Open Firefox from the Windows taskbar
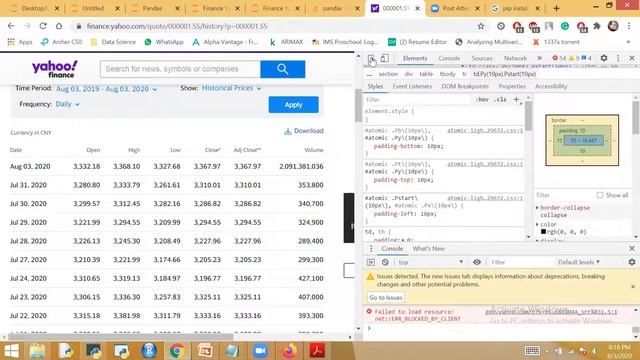The height and width of the screenshot is (360, 640). tap(289, 351)
